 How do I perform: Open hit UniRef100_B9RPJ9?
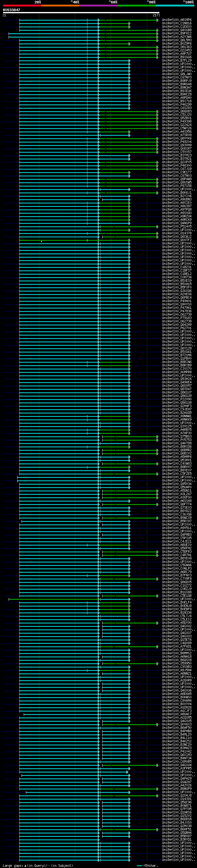pyautogui.click(x=177, y=81)
